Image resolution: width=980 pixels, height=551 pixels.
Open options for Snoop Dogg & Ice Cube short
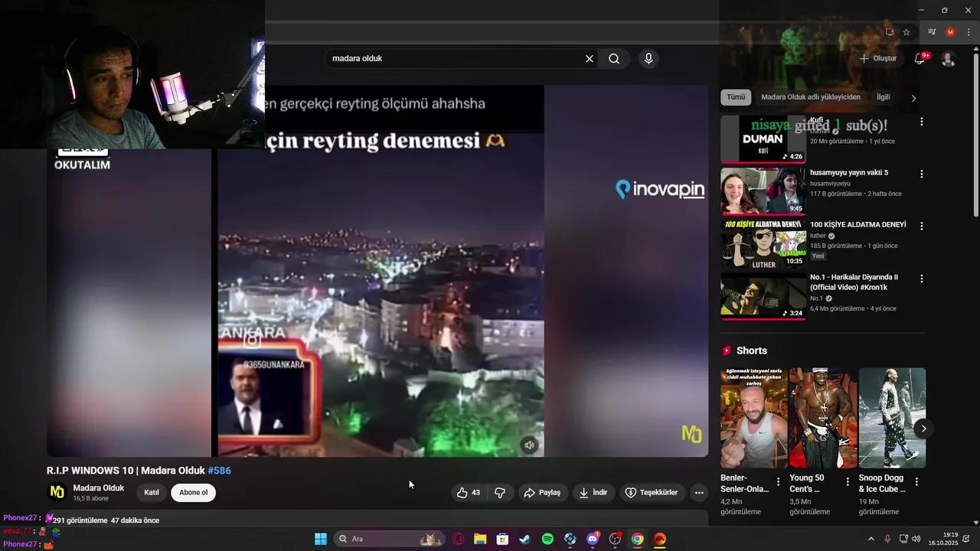click(x=916, y=482)
